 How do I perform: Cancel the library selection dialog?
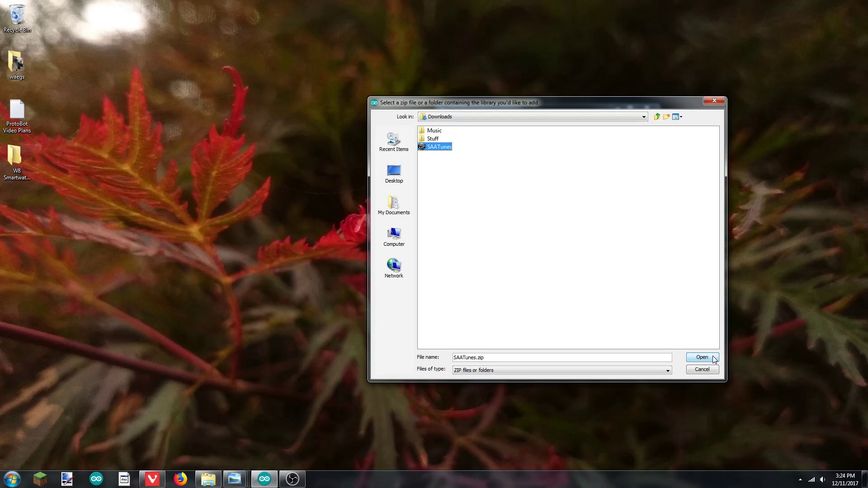pyautogui.click(x=702, y=369)
